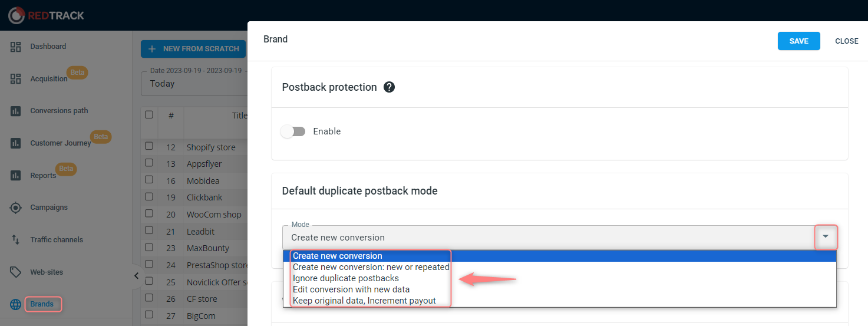Tick the select-all table header checkbox

click(x=149, y=114)
